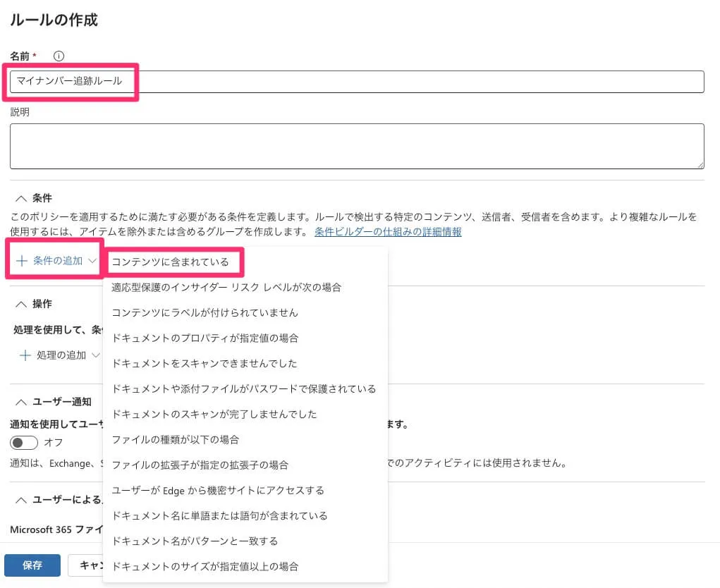Collapse the 操作 section chevron

point(21,304)
